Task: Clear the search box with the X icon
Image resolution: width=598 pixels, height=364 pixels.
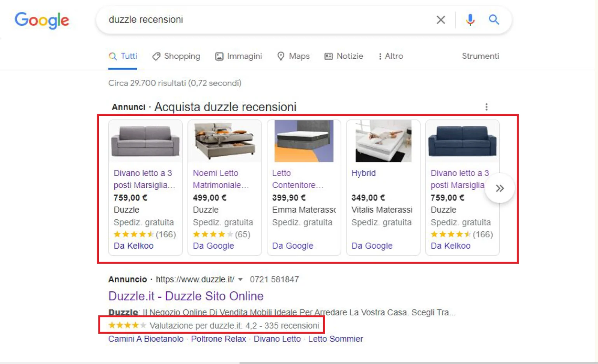Action: pyautogui.click(x=441, y=20)
